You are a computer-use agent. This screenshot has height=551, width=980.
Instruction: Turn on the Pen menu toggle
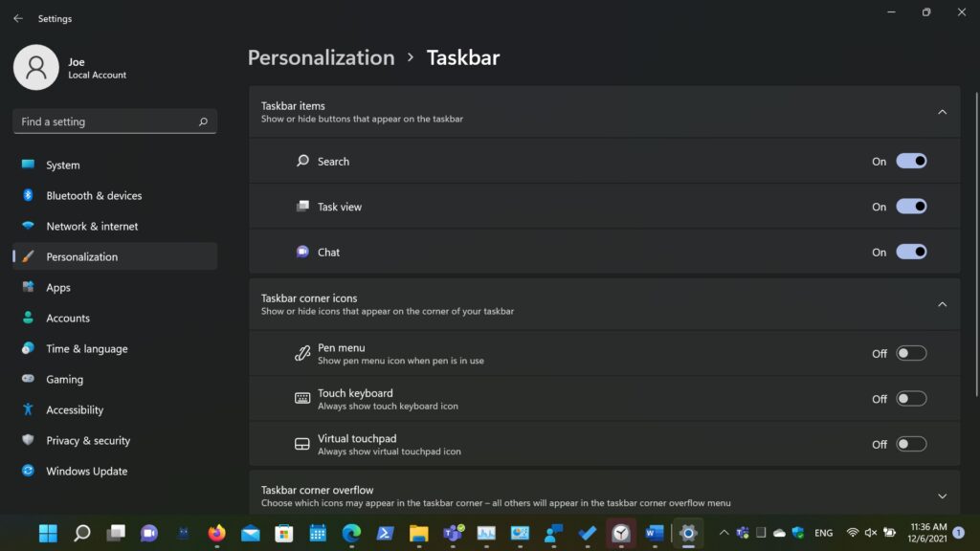tap(910, 354)
